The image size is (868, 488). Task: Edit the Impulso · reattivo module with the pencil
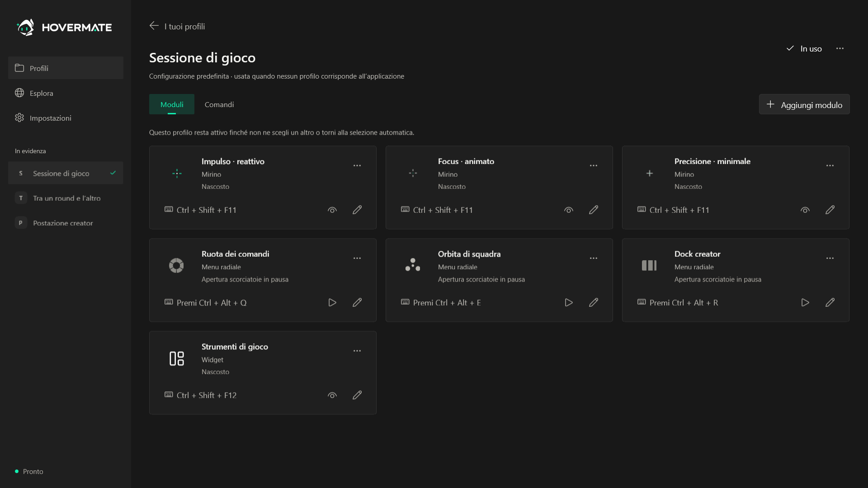pos(357,210)
